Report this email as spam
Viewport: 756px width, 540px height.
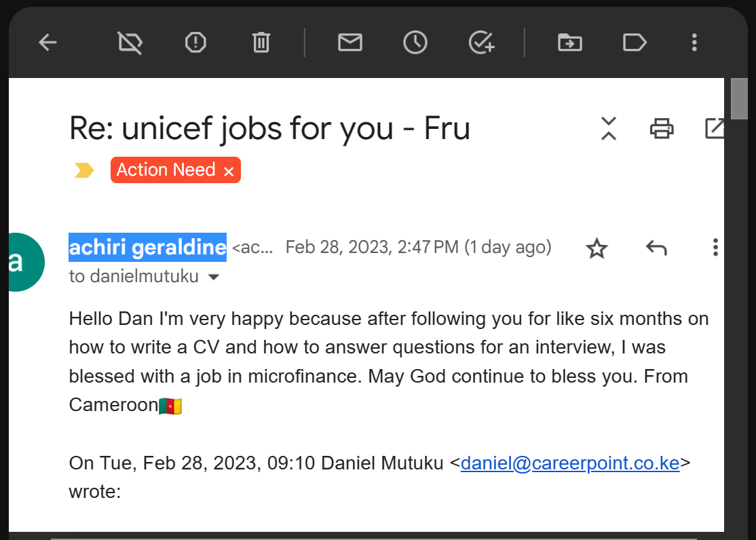point(195,43)
